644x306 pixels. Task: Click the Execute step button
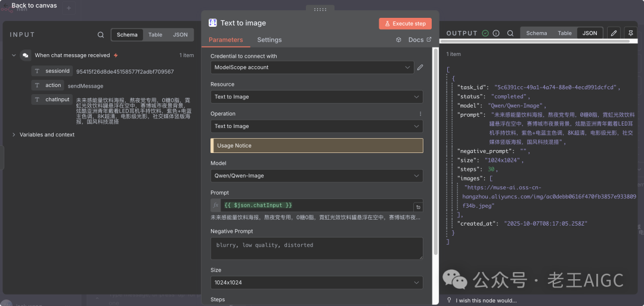(x=405, y=23)
